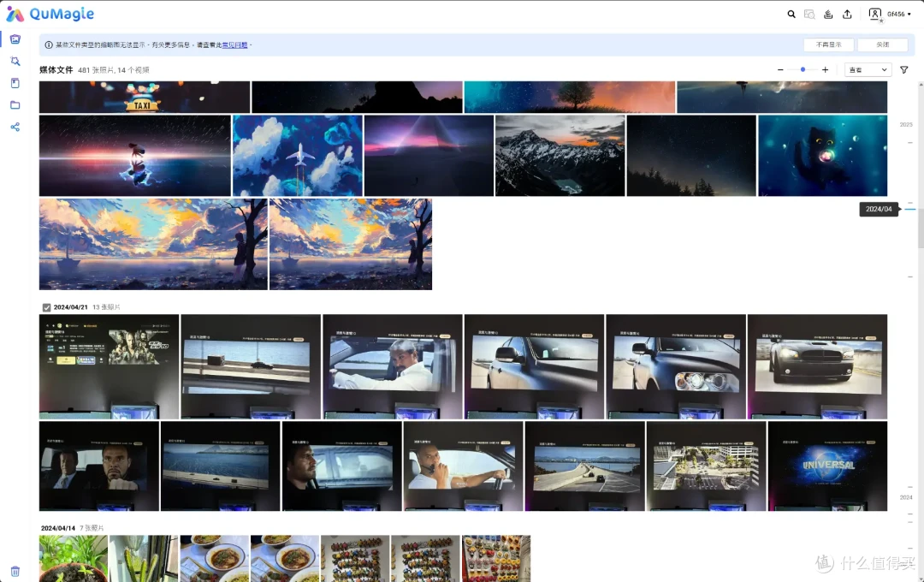The image size is (924, 582).
Task: Open the '常见问题' FAQ link
Action: pos(234,45)
